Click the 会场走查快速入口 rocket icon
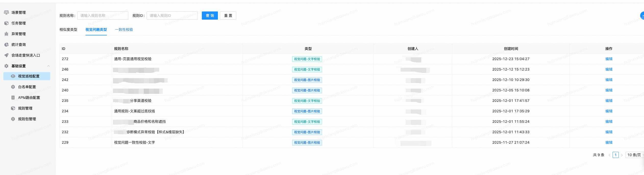644x175 pixels. 6,55
